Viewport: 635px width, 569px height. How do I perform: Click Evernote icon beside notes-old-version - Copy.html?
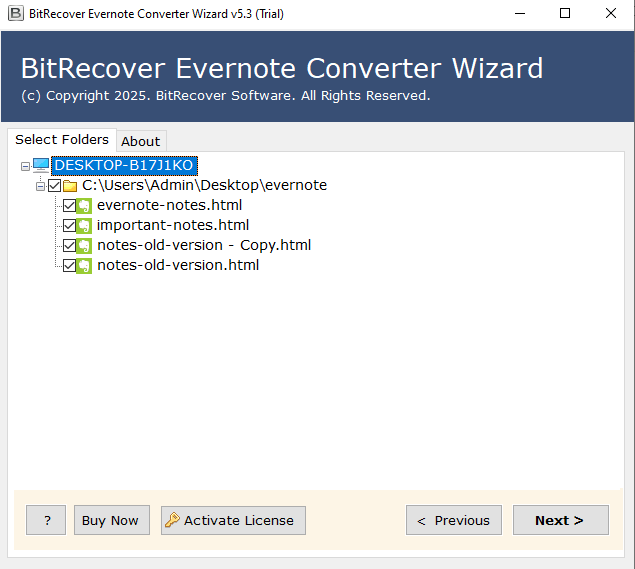tap(85, 245)
